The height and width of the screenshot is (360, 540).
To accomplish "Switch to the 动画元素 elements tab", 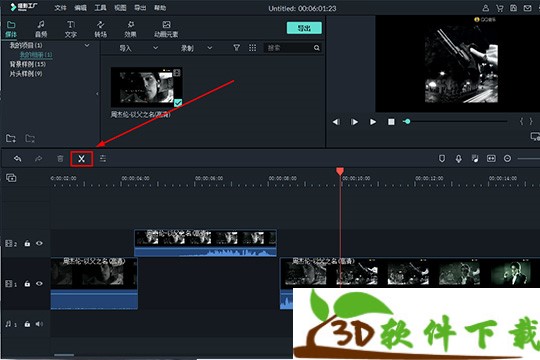I will [166, 29].
